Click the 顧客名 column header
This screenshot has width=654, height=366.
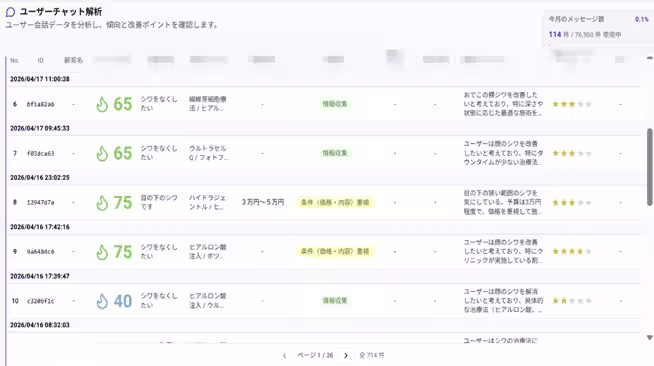73,60
